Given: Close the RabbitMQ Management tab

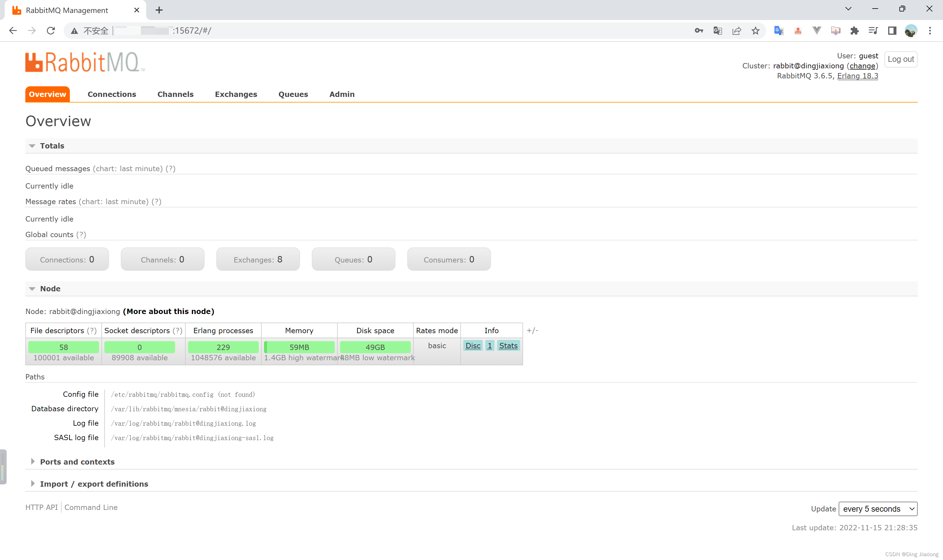Looking at the screenshot, I should click(x=137, y=10).
